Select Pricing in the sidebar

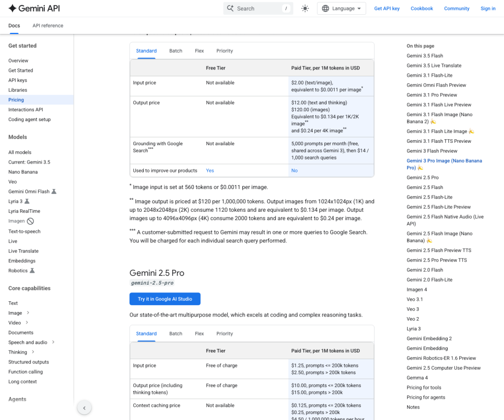tap(36, 99)
